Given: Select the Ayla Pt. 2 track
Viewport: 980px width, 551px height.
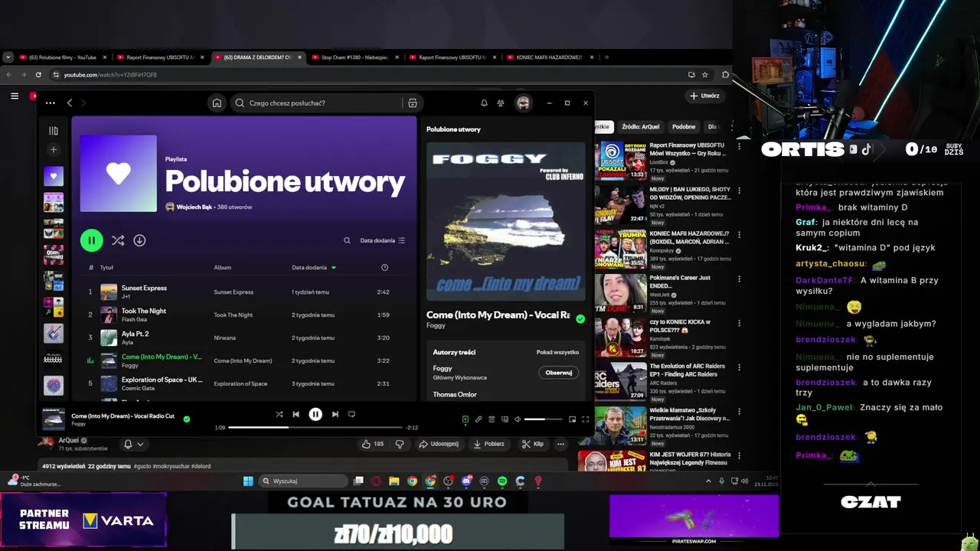Looking at the screenshot, I should pyautogui.click(x=244, y=337).
